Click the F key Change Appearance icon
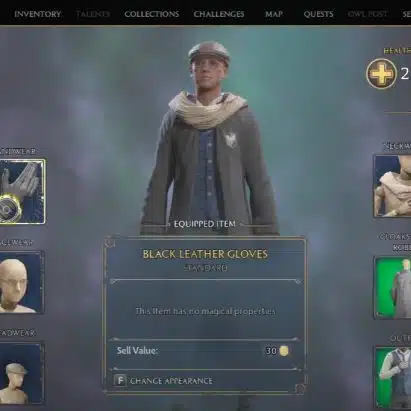This screenshot has height=411, width=411. tap(120, 380)
